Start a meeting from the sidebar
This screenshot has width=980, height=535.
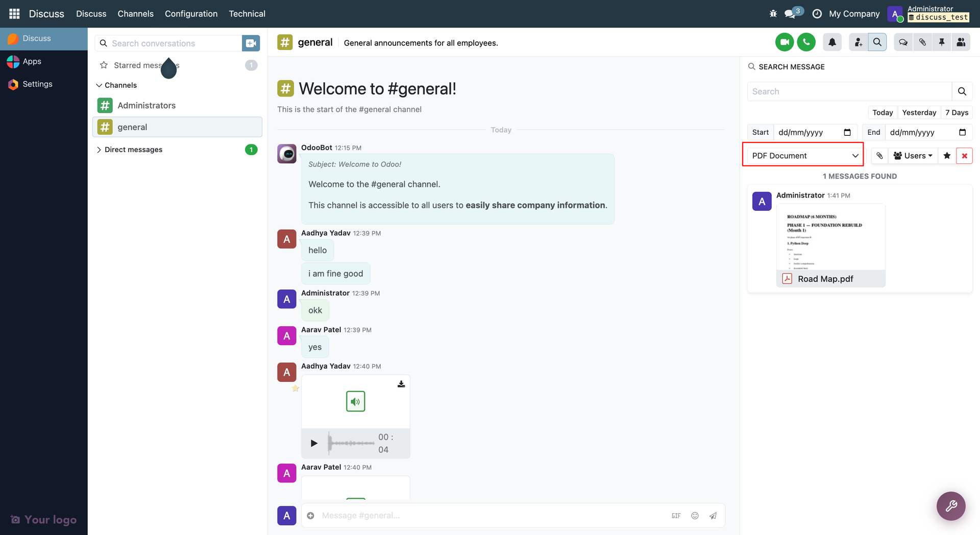coord(251,43)
